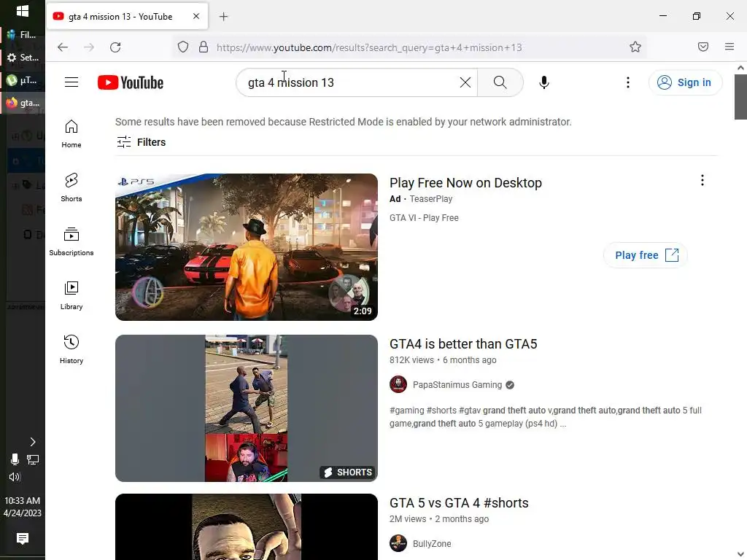Click the page scrollbar thumb

click(740, 97)
